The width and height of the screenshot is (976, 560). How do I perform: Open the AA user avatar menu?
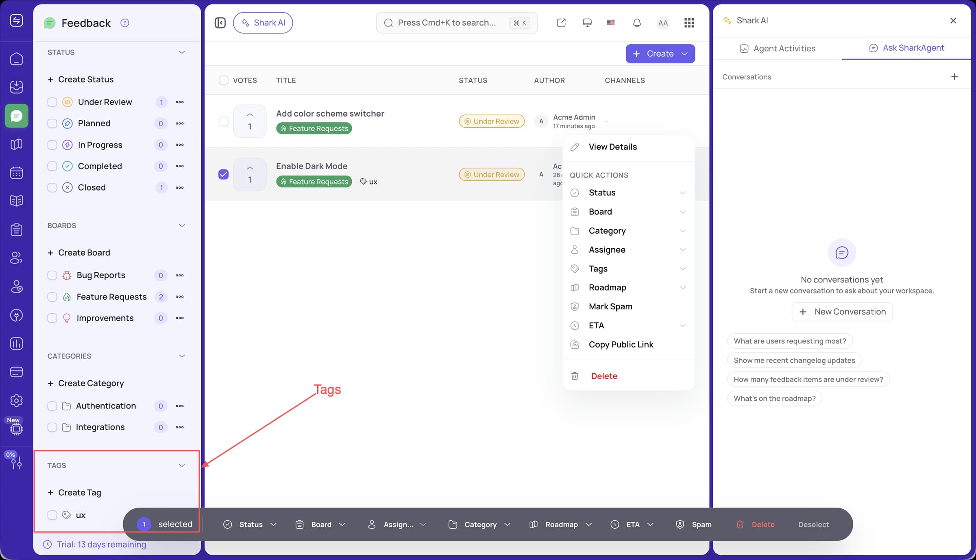(x=663, y=23)
